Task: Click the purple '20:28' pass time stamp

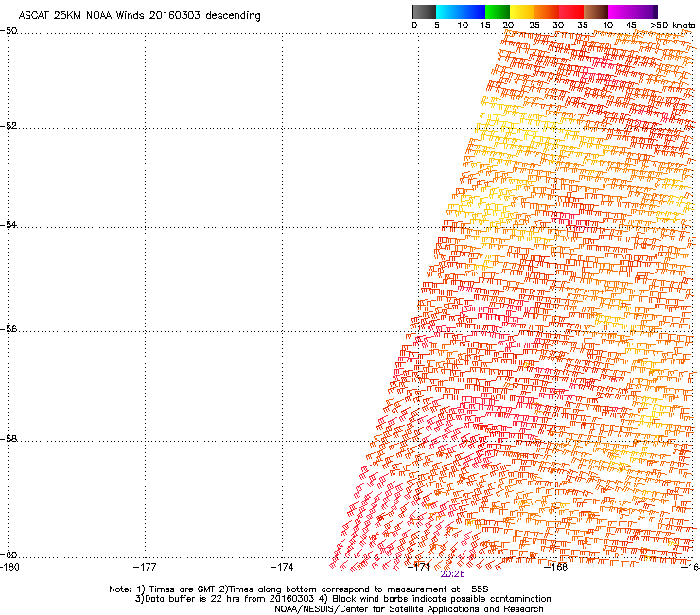Action: pyautogui.click(x=452, y=574)
